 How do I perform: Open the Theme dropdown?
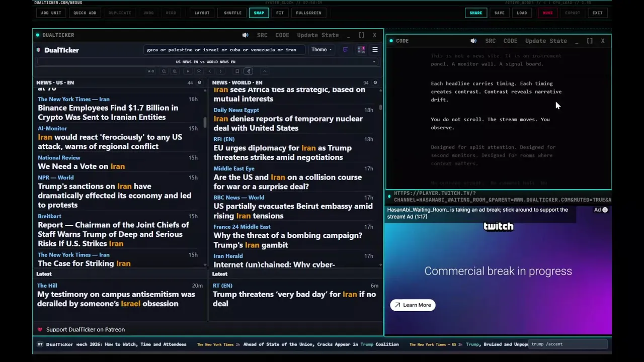point(321,50)
